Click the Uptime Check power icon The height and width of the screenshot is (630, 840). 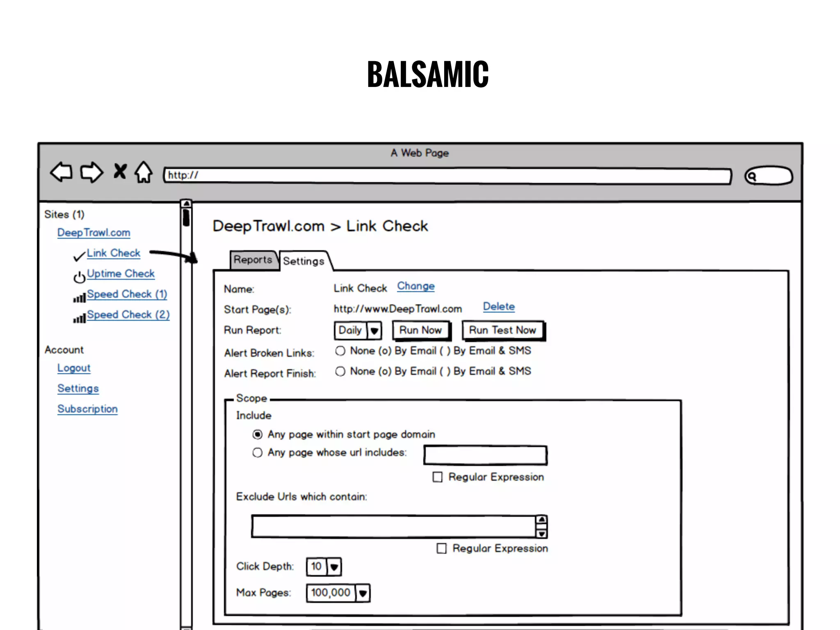[79, 277]
